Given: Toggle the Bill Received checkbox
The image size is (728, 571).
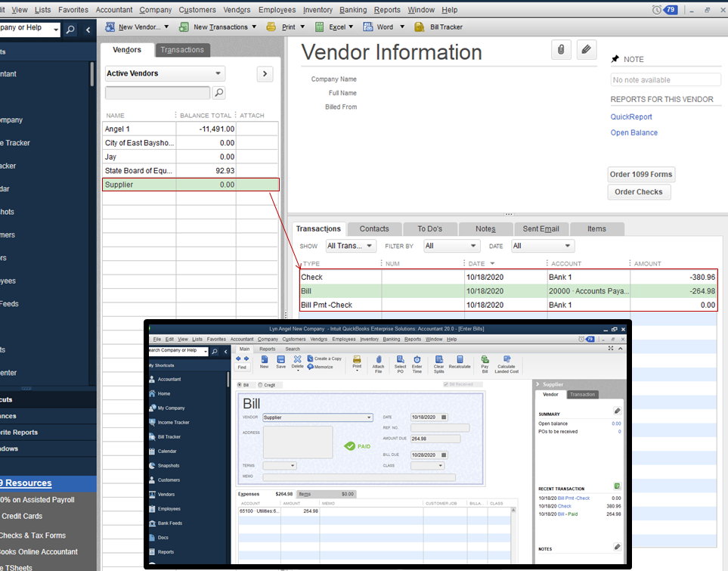Looking at the screenshot, I should pyautogui.click(x=446, y=384).
